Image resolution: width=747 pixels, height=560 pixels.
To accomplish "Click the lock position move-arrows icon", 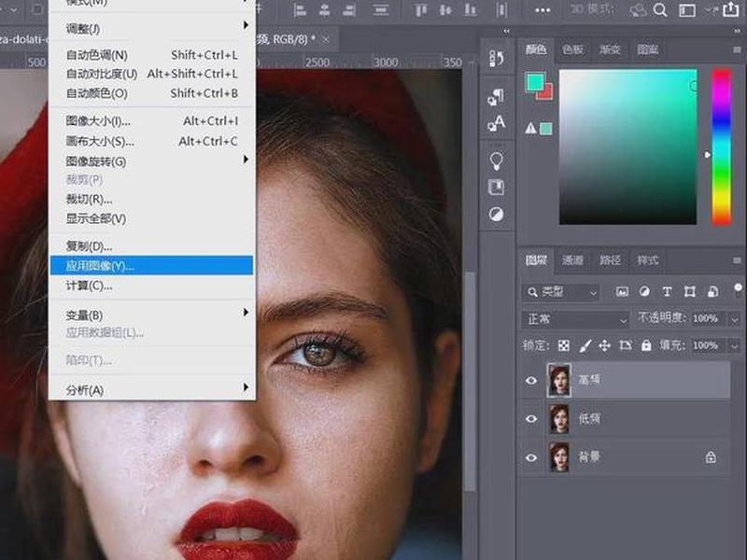I will coord(604,345).
